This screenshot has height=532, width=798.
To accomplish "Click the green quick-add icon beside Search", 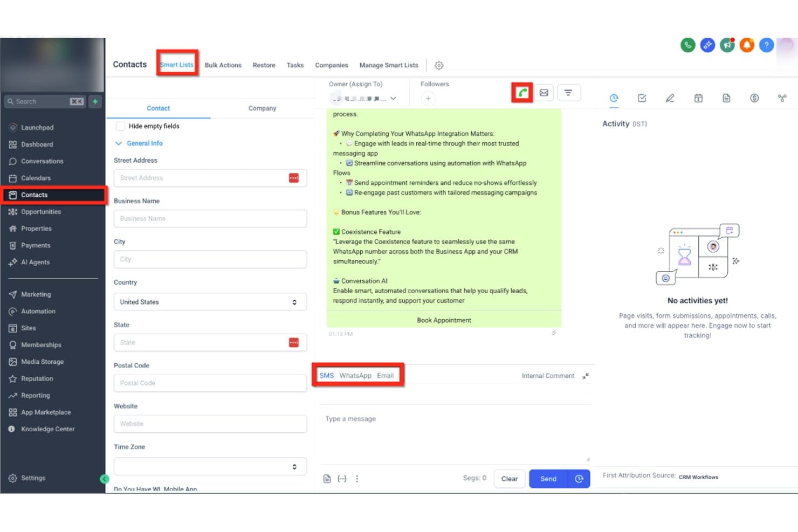I will (95, 101).
